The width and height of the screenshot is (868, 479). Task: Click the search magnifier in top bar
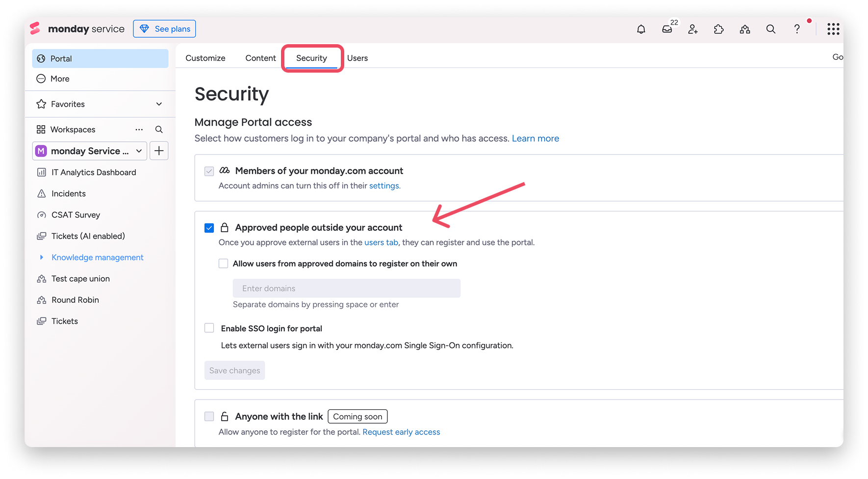point(771,29)
